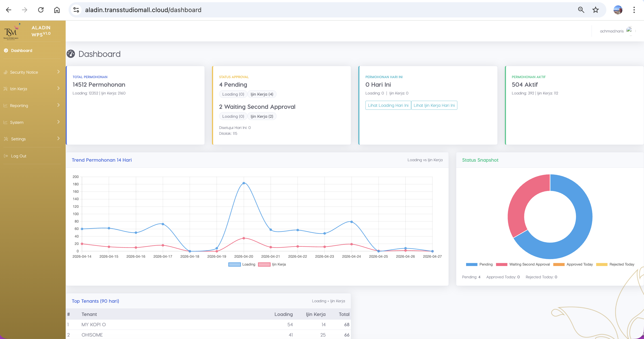Click the Ijin Kerja peak point on 2026-04-20
This screenshot has width=644, height=339.
(244, 238)
